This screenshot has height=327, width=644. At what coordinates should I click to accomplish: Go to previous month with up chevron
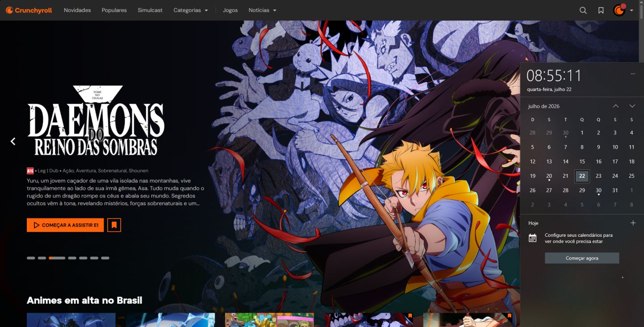coord(616,106)
